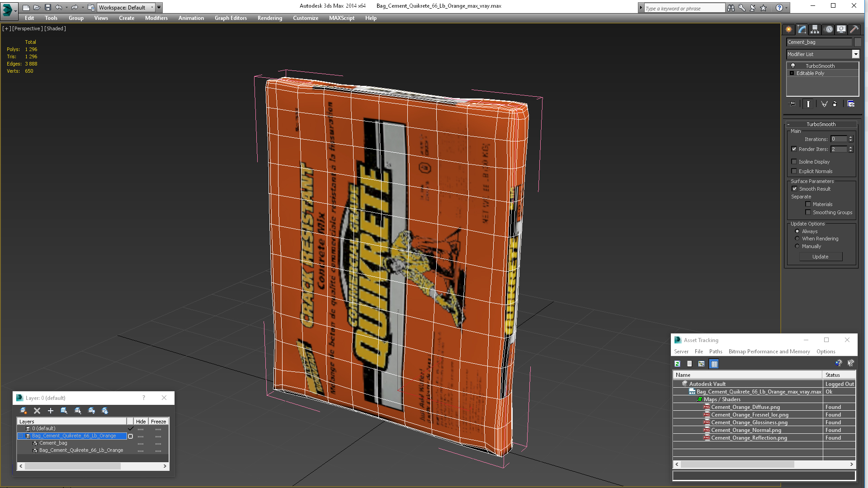The height and width of the screenshot is (488, 868).
Task: Switch Asset Tracking to table view icon
Action: (x=714, y=364)
